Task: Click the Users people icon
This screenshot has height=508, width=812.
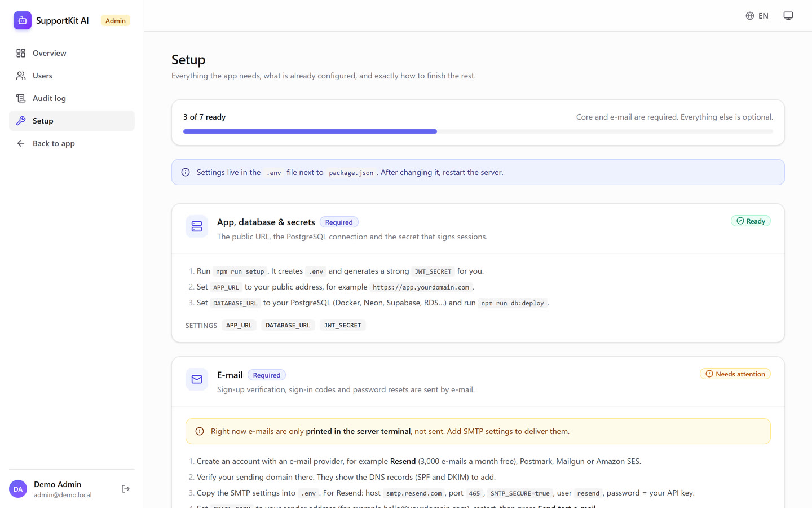Action: pos(21,76)
